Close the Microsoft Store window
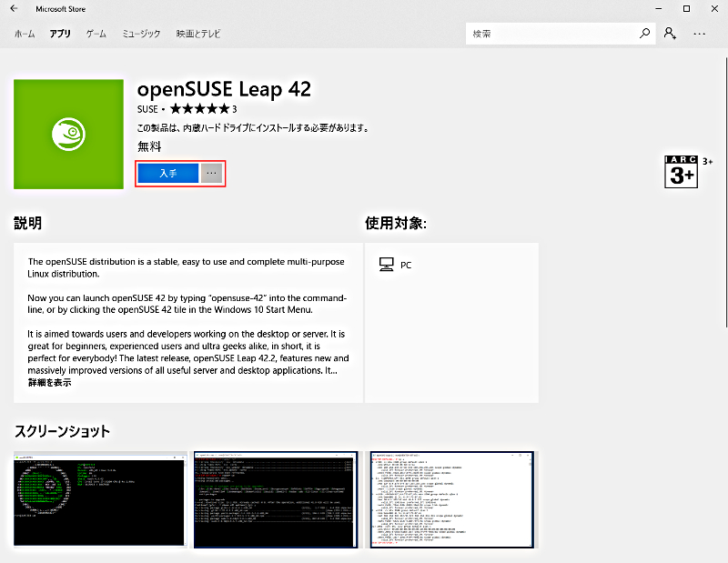Image resolution: width=728 pixels, height=563 pixels. pos(714,9)
